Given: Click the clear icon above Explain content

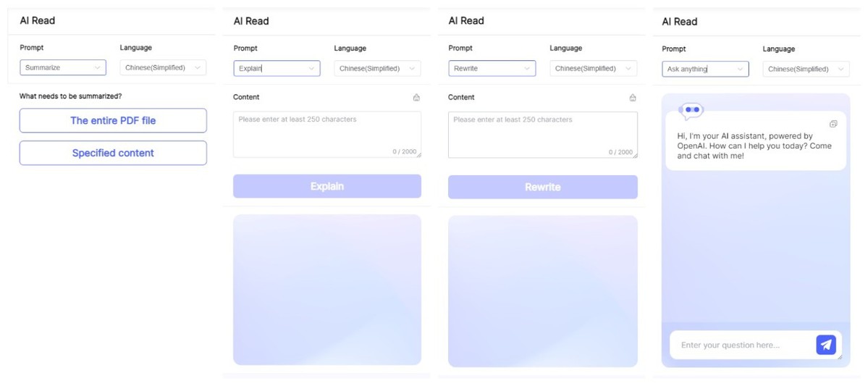Looking at the screenshot, I should pos(416,98).
